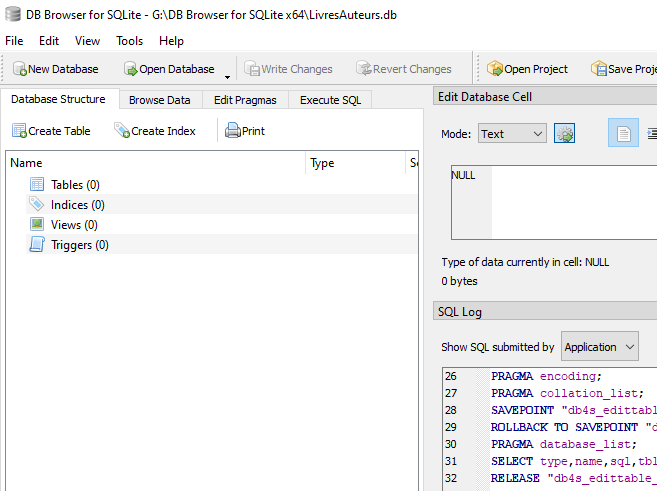This screenshot has width=657, height=491.
Task: Click the Print button in structure toolbar
Action: (245, 131)
